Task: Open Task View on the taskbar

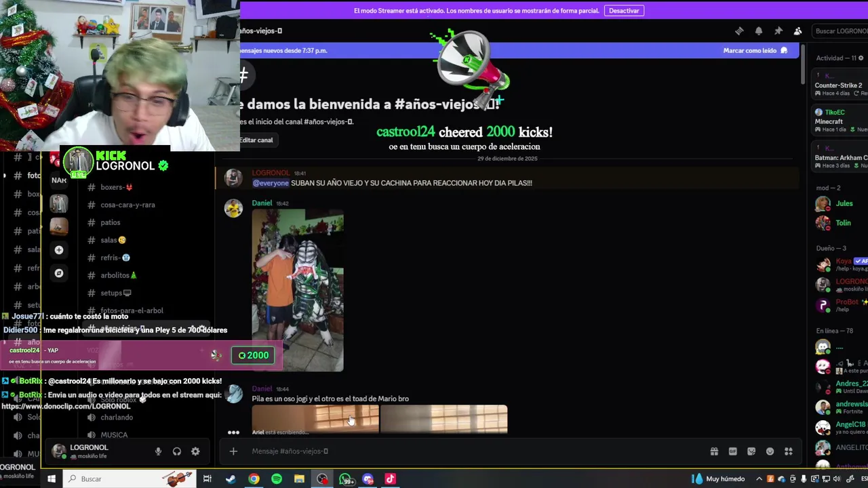Action: click(x=208, y=479)
